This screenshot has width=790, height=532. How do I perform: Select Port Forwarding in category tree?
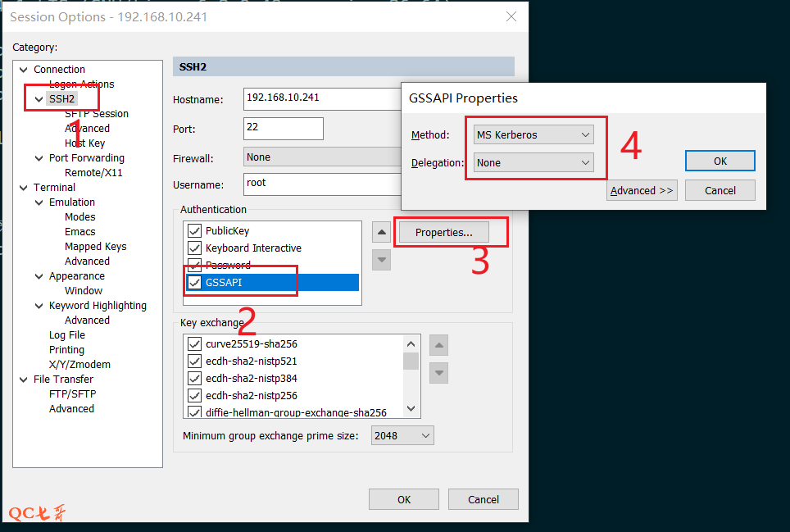click(x=86, y=158)
